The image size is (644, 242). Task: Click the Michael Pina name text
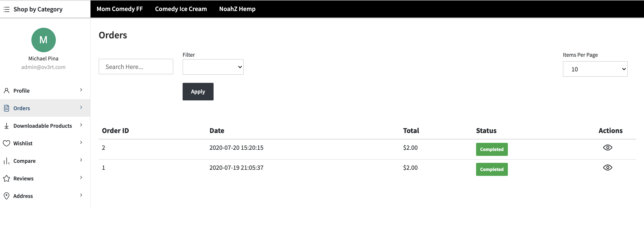click(43, 59)
